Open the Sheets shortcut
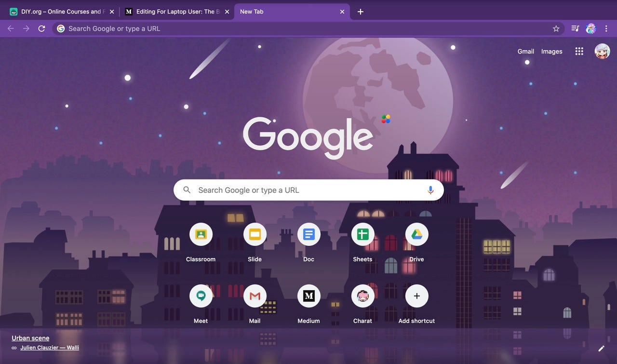 363,235
